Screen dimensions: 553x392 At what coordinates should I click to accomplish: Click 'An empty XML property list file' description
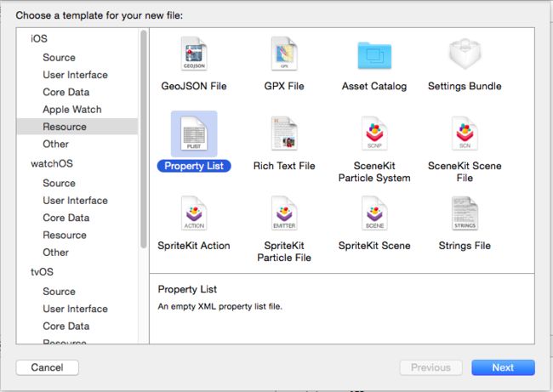pyautogui.click(x=220, y=306)
